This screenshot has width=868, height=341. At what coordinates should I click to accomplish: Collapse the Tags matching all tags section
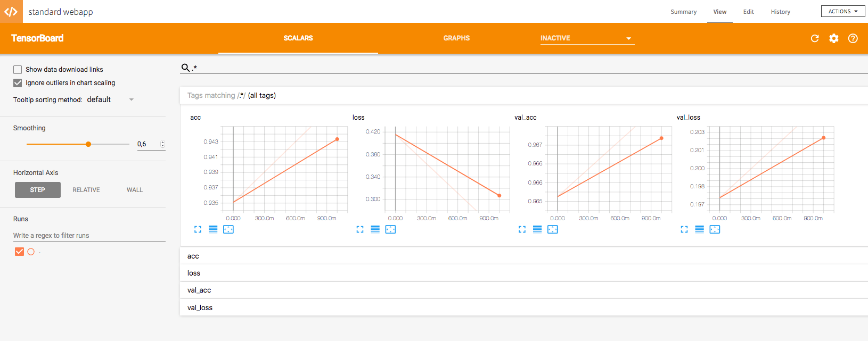[524, 95]
